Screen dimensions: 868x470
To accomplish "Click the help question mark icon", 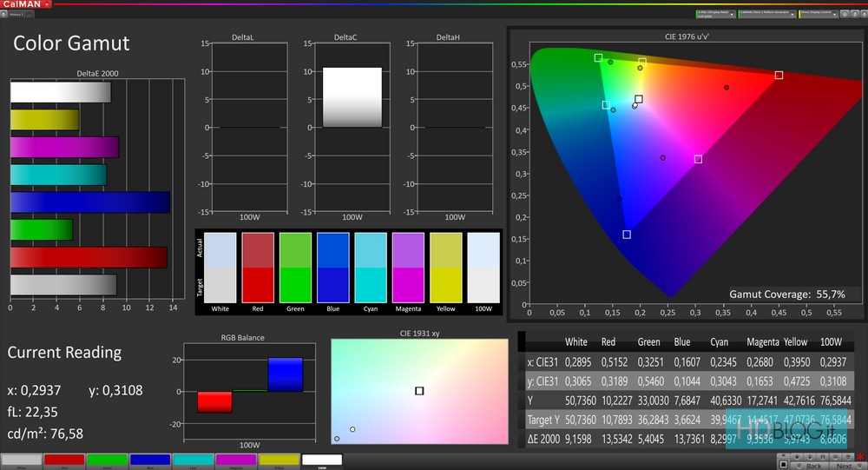I will point(855,14).
